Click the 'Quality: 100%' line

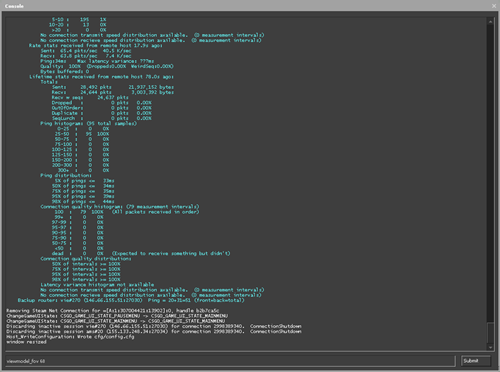(x=107, y=66)
